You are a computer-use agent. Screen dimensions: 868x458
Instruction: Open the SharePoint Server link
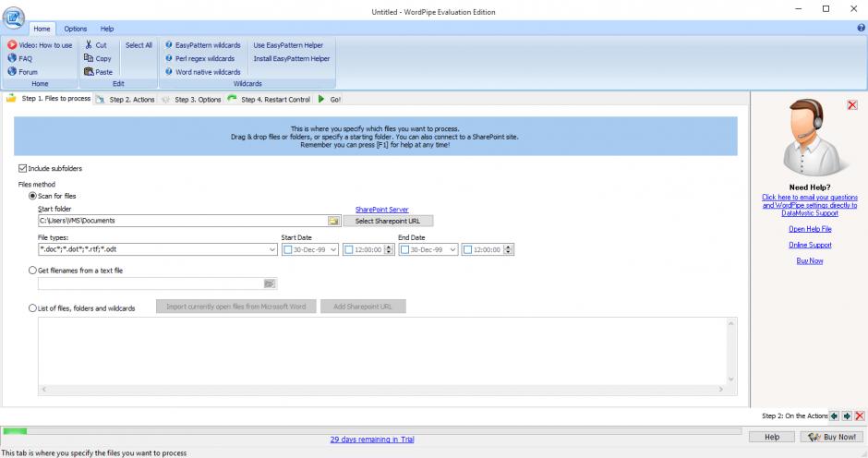(382, 210)
